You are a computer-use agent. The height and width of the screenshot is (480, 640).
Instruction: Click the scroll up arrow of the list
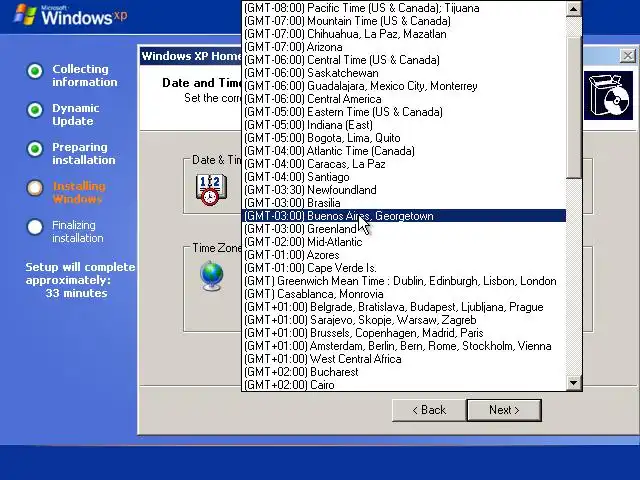pyautogui.click(x=573, y=9)
